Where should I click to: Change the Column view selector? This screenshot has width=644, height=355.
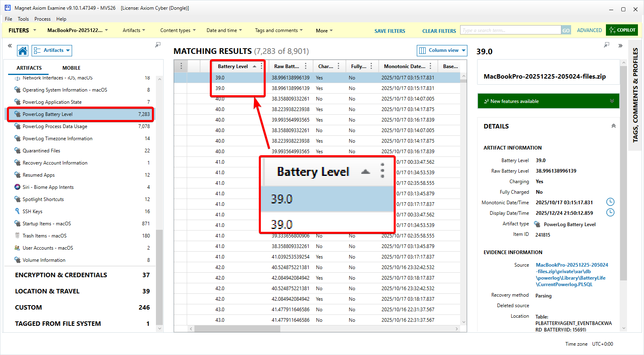pos(442,51)
